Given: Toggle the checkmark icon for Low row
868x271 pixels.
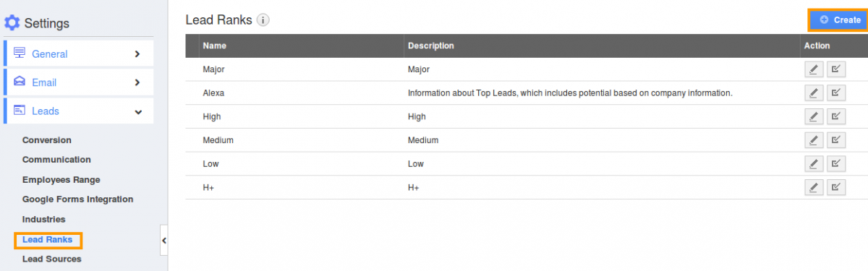Looking at the screenshot, I should pos(836,163).
